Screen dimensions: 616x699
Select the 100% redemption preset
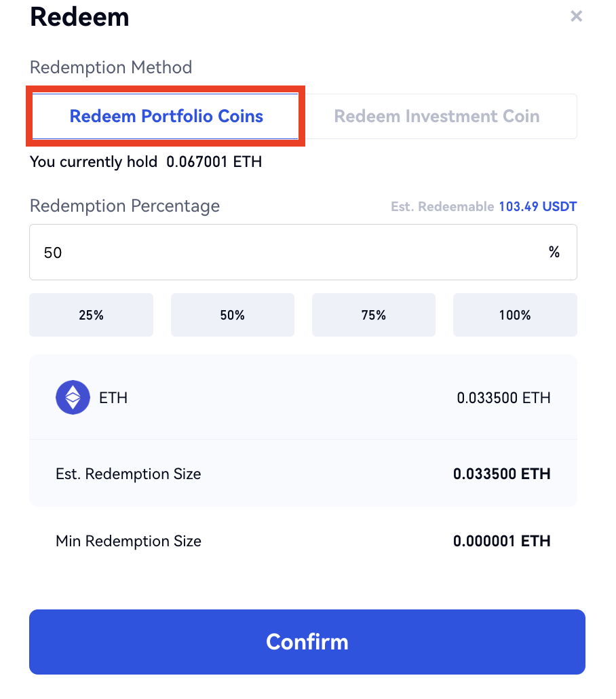[x=515, y=315]
